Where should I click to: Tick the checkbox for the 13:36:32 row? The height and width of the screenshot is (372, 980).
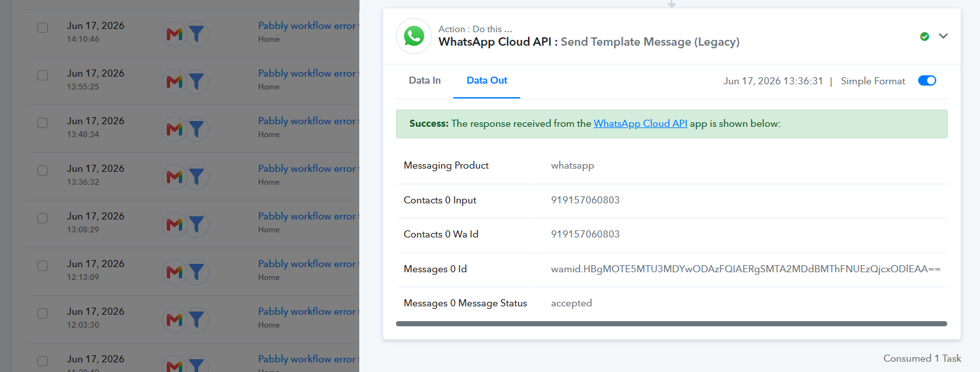click(x=42, y=171)
